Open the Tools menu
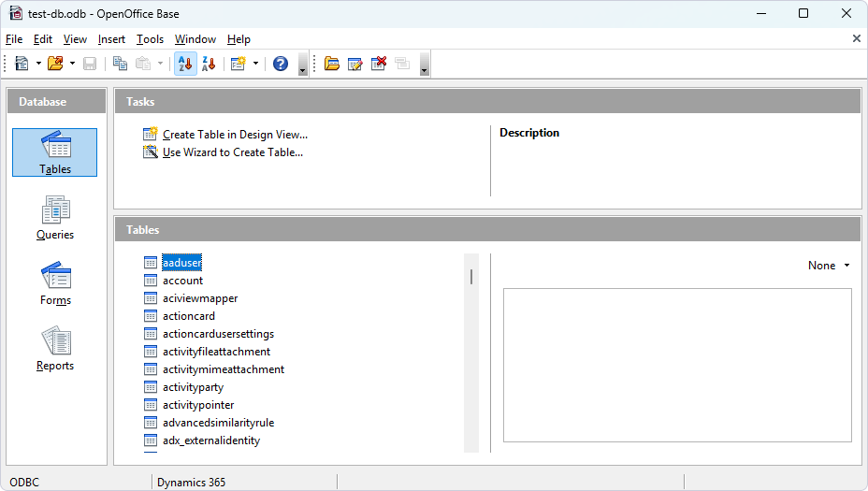 [x=150, y=39]
